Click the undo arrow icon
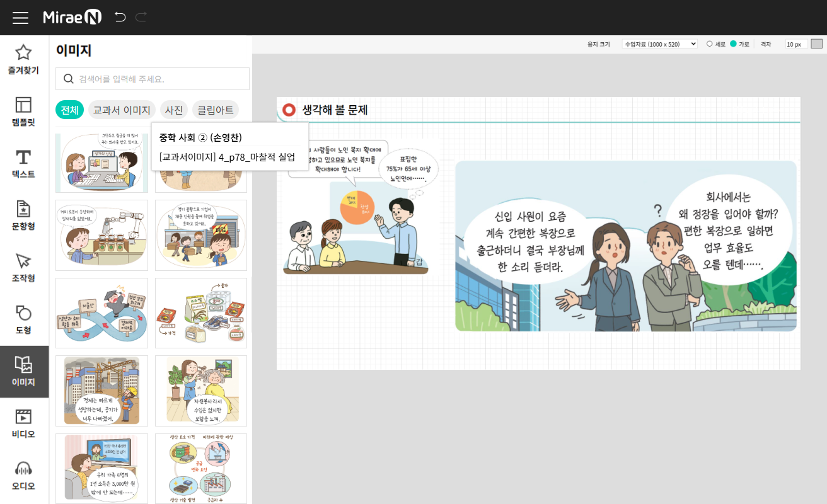This screenshot has height=504, width=827. 120,17
